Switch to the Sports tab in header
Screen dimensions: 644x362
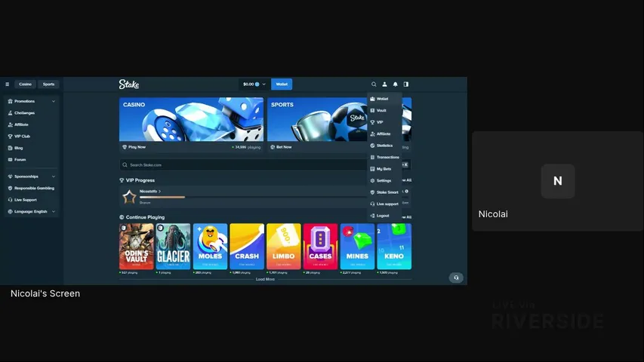(48, 84)
